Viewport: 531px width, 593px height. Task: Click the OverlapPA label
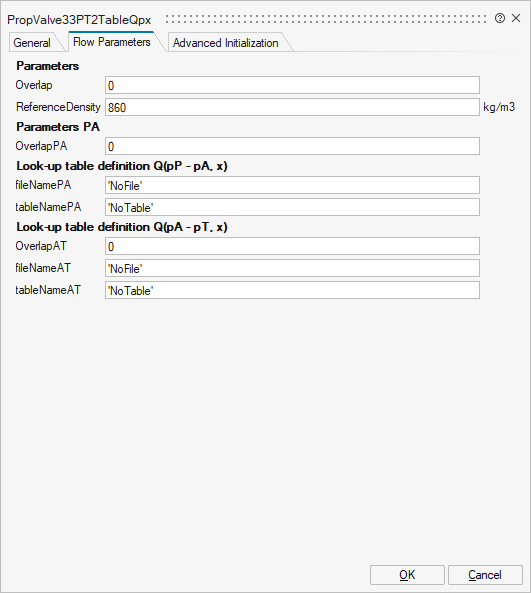point(41,146)
